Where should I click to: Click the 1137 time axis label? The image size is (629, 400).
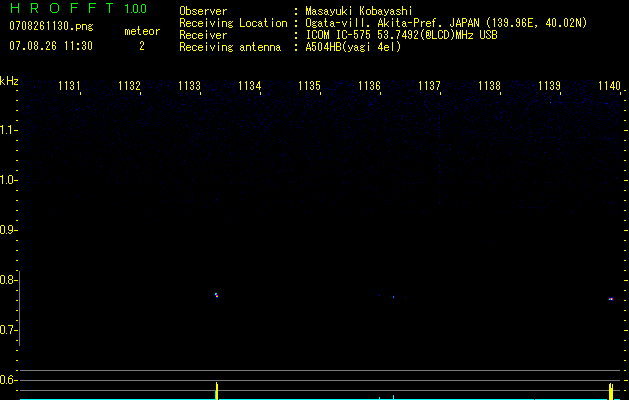(429, 86)
